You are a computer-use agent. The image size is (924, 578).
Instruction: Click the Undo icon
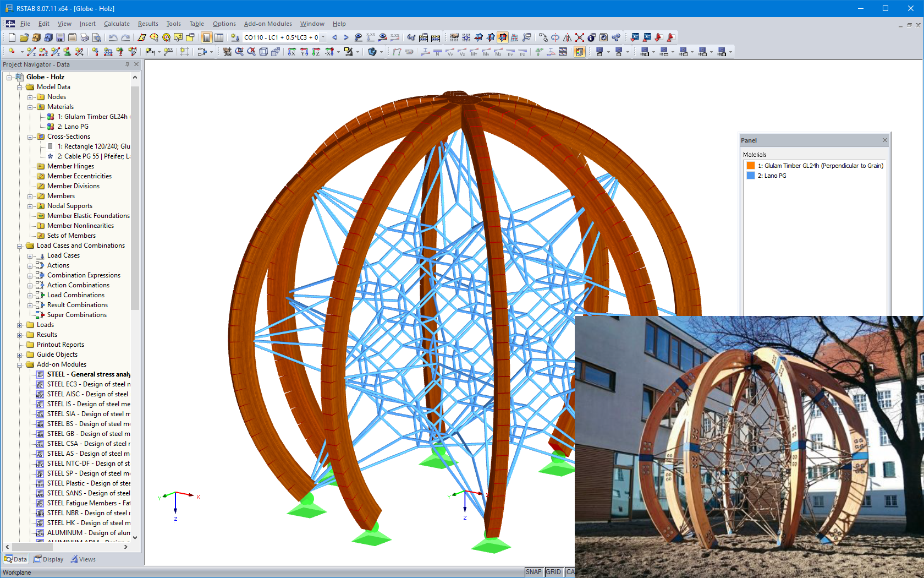[x=113, y=37]
